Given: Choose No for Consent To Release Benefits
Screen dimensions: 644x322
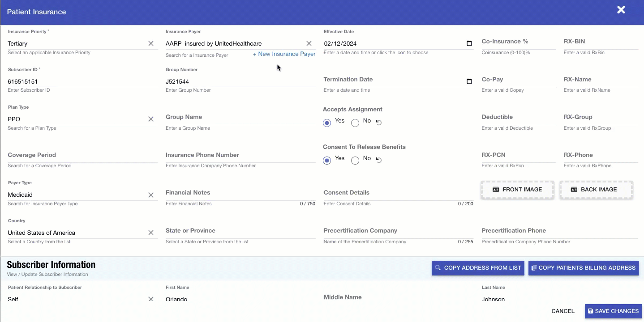Looking at the screenshot, I should tap(355, 161).
